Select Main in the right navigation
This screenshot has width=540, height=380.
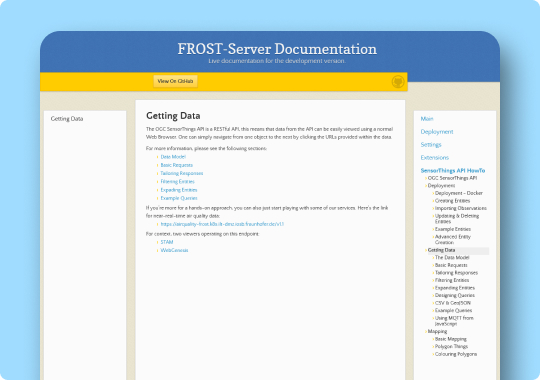coord(427,119)
